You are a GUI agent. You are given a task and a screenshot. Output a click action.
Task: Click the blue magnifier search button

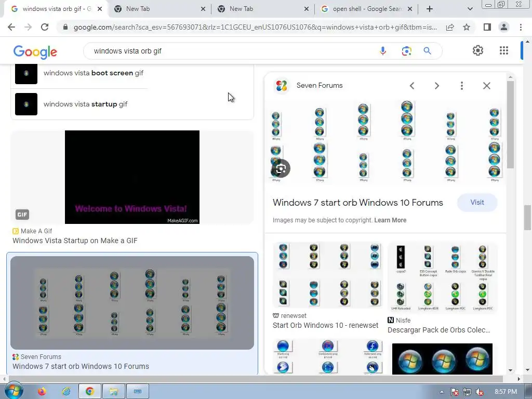click(x=427, y=51)
